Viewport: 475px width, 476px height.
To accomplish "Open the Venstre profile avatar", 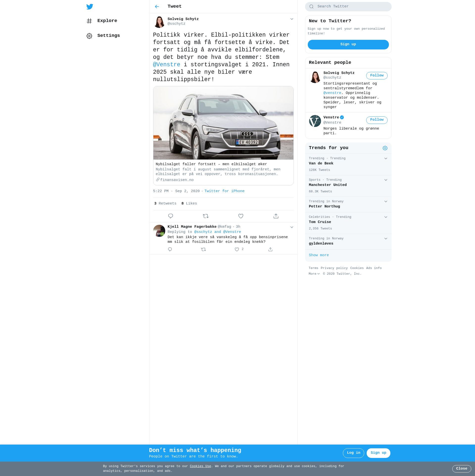I will coord(315,121).
